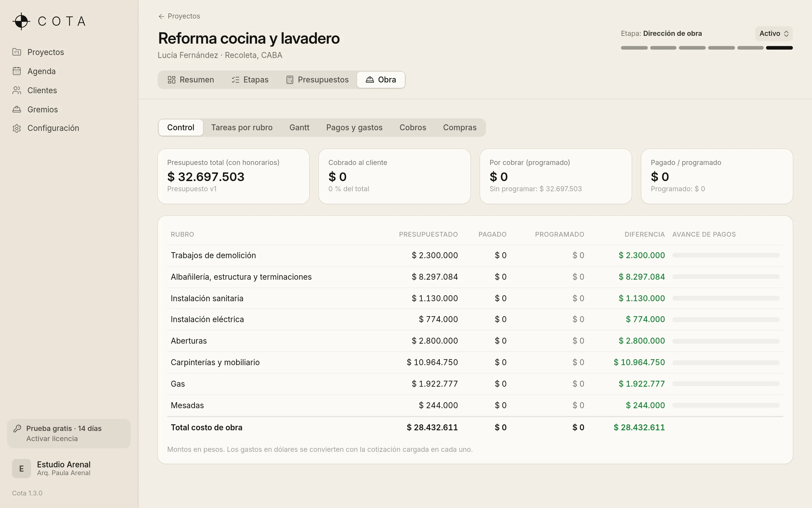Click the Gremios hard-hat icon in sidebar
Viewport: 812px width, 508px height.
tap(17, 109)
